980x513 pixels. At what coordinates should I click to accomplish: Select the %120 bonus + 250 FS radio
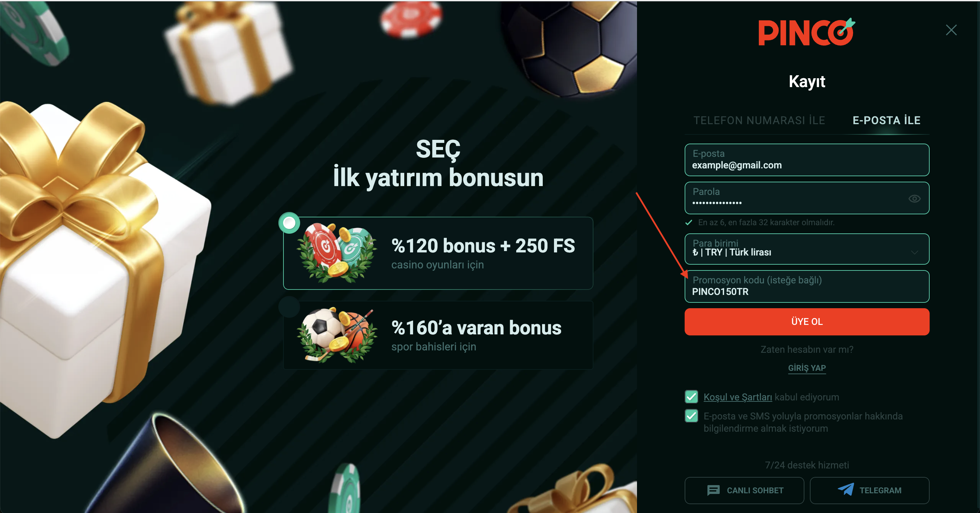tap(290, 223)
